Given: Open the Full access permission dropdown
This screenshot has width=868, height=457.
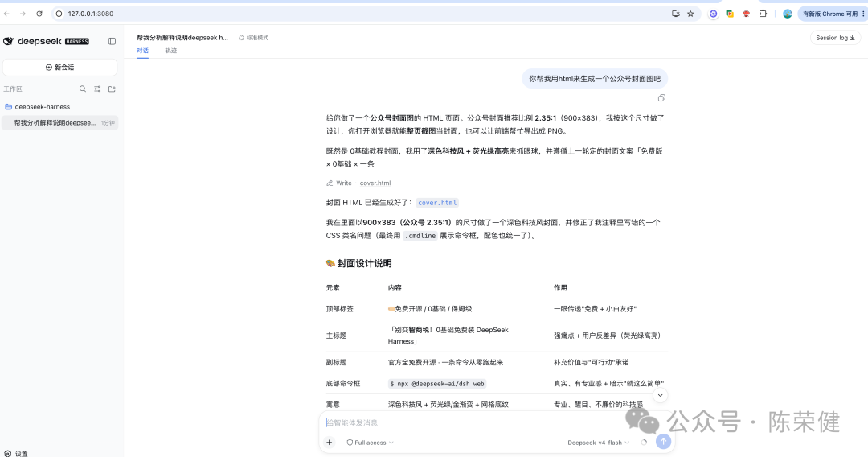Looking at the screenshot, I should 370,443.
